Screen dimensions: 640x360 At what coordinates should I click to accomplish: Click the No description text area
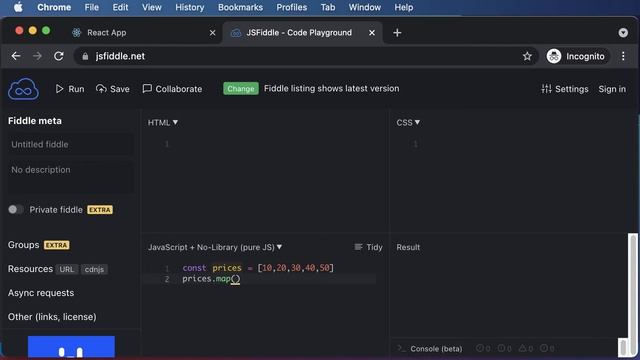tap(70, 176)
